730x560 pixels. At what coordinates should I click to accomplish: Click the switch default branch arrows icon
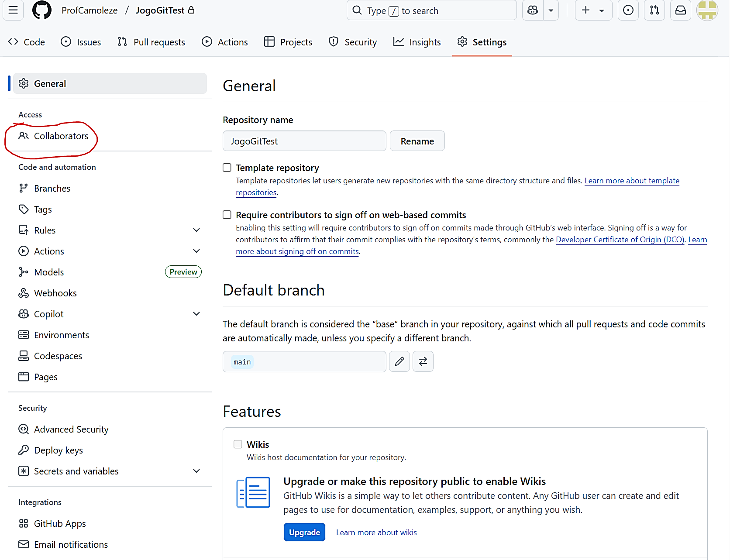[x=423, y=361]
